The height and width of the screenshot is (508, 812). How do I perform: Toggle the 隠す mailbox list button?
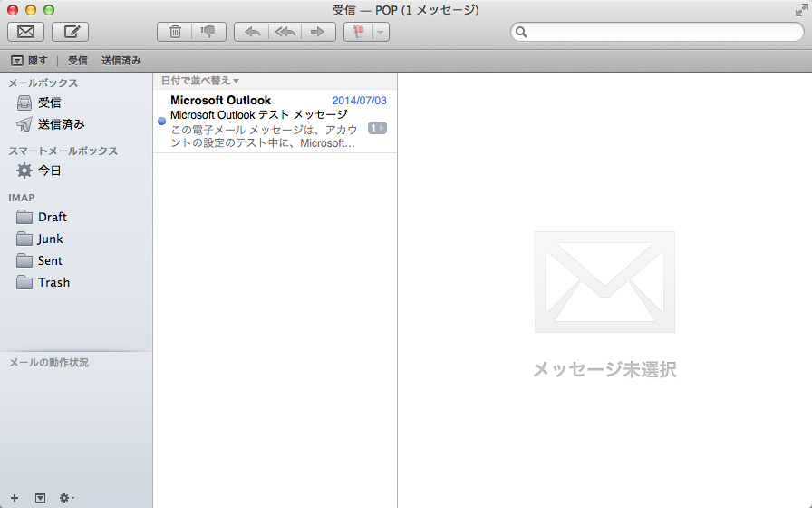click(x=29, y=61)
